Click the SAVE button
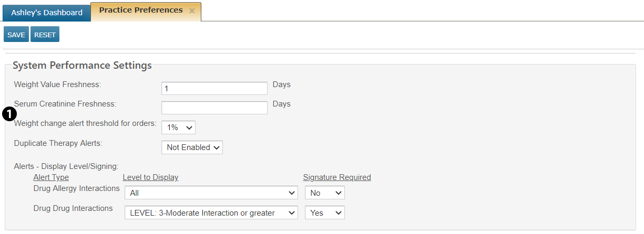The width and height of the screenshot is (644, 234). [16, 35]
